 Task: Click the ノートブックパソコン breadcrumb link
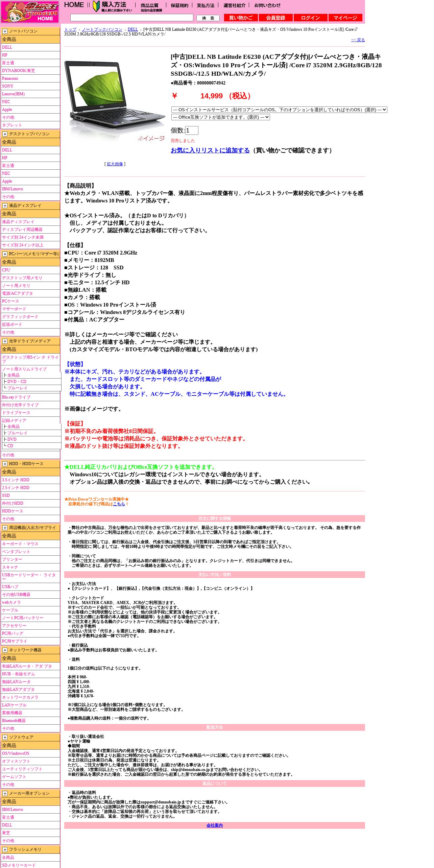[x=102, y=29]
